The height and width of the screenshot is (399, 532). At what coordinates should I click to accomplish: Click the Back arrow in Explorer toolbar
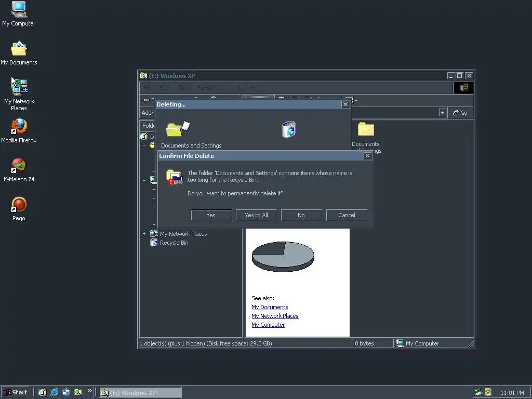(146, 100)
